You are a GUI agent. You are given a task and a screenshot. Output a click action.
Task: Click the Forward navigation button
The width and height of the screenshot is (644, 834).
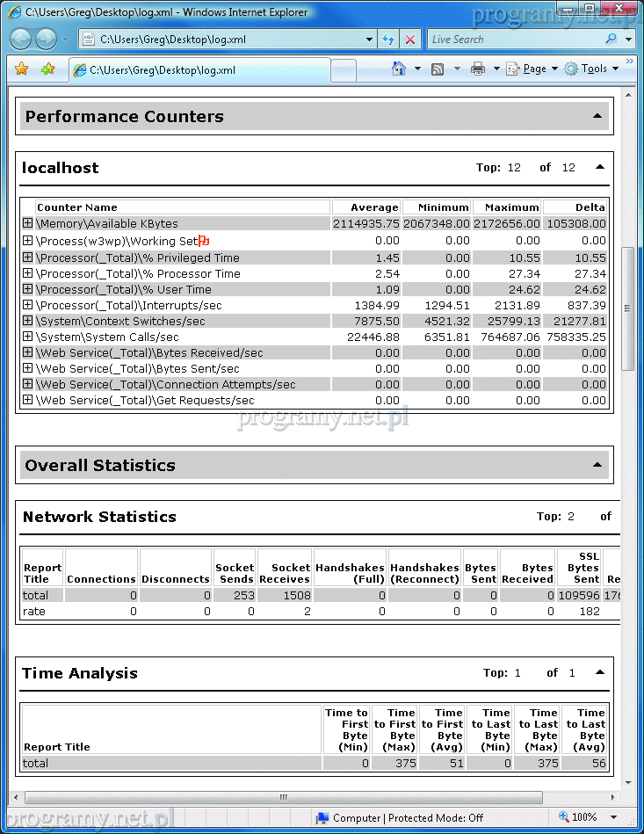click(x=46, y=39)
